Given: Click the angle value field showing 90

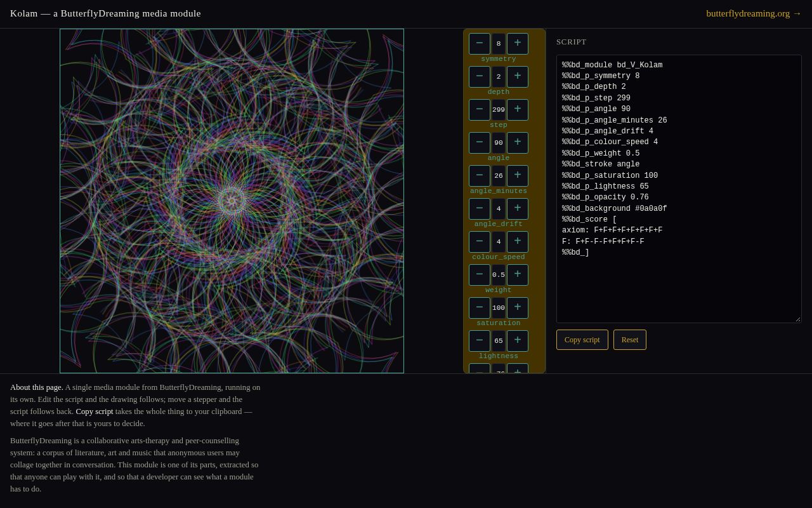Looking at the screenshot, I should pyautogui.click(x=499, y=143).
